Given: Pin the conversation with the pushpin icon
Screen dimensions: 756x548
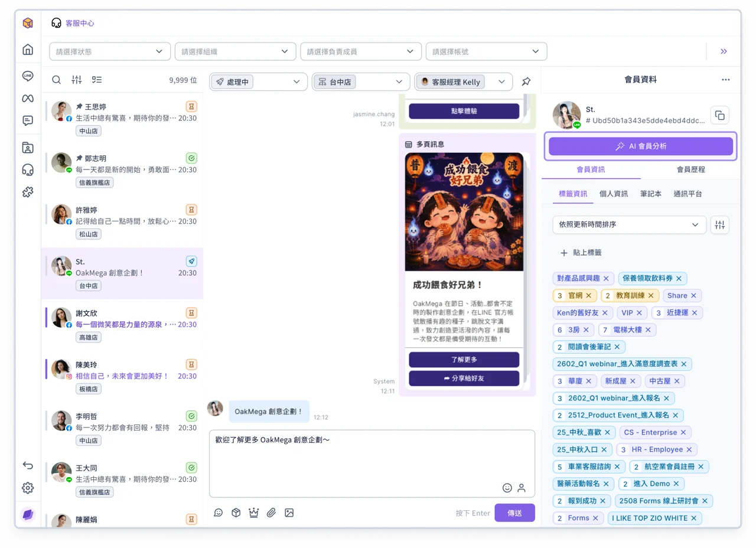Looking at the screenshot, I should click(526, 81).
